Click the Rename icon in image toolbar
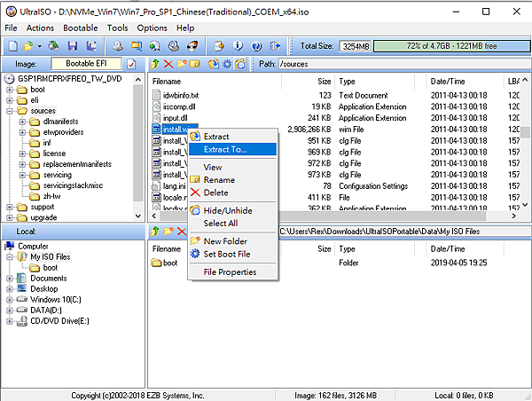 [x=195, y=64]
